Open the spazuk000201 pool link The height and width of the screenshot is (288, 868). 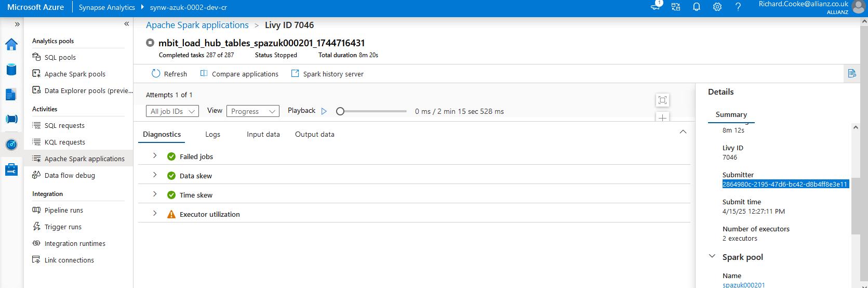pos(744,285)
